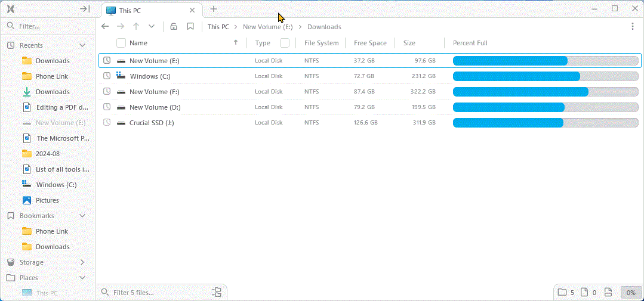This screenshot has height=301, width=644.
Task: Toggle the checkbox next to Type column
Action: (x=285, y=43)
